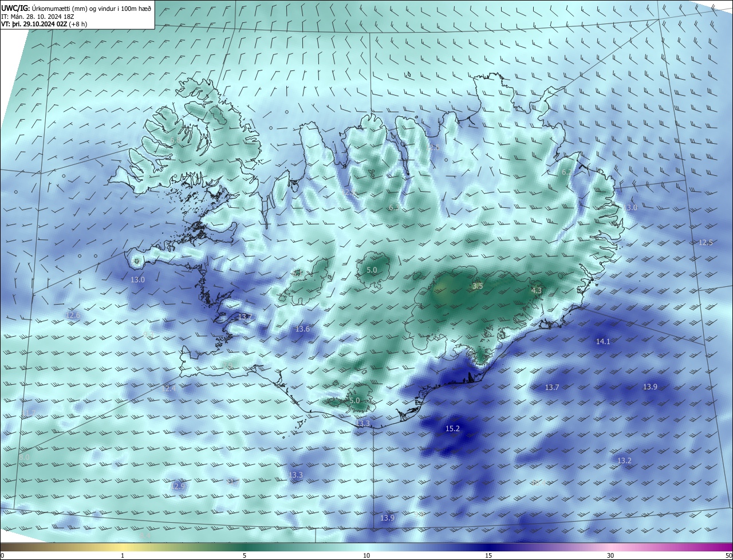The height and width of the screenshot is (560, 733).
Task: Click the 13.6 value label
Action: pos(302,329)
